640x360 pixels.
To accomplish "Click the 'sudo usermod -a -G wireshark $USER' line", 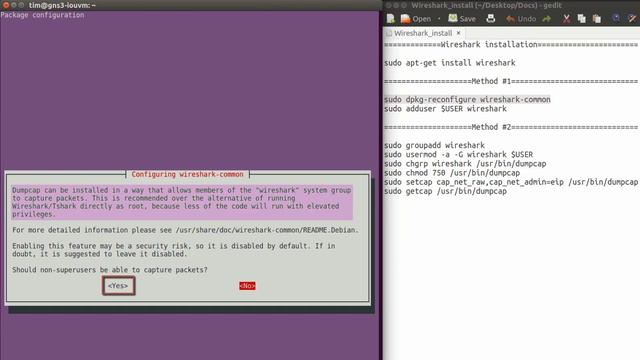I will click(458, 155).
